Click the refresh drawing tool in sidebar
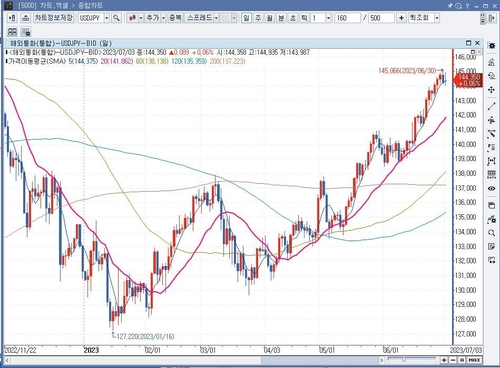 coord(491,76)
